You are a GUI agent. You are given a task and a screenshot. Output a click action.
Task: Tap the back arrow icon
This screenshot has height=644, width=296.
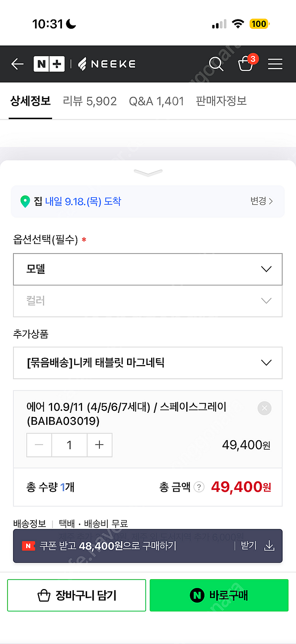click(17, 64)
